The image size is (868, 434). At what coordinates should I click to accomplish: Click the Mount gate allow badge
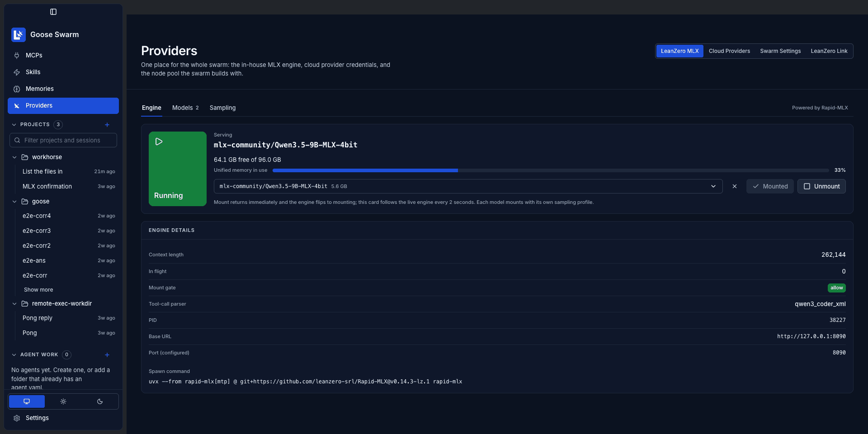[x=836, y=288]
